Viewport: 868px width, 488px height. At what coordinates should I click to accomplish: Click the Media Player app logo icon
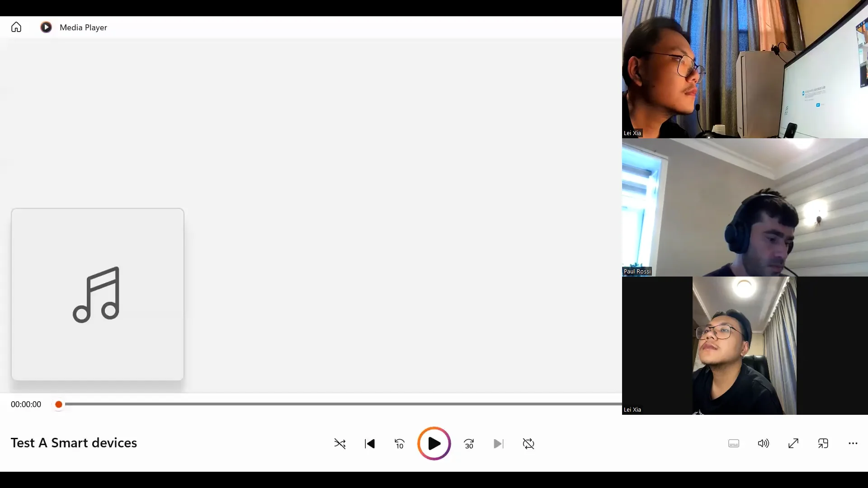click(x=46, y=27)
